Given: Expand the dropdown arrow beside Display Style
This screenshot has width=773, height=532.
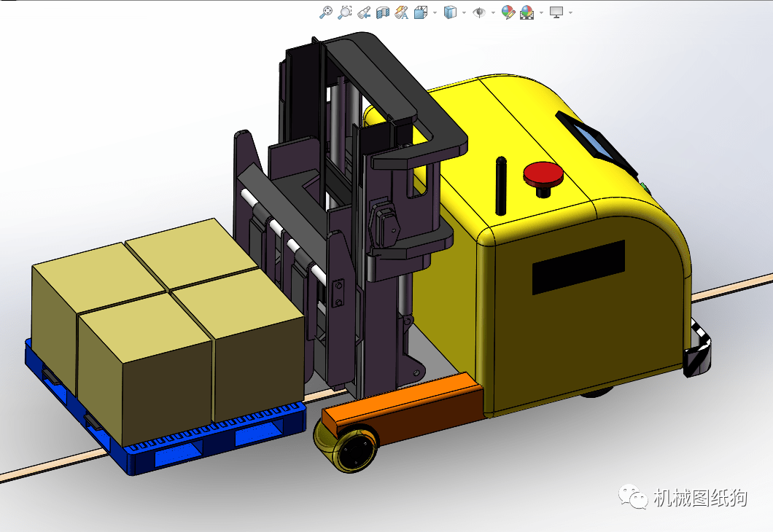Looking at the screenshot, I should tap(464, 12).
